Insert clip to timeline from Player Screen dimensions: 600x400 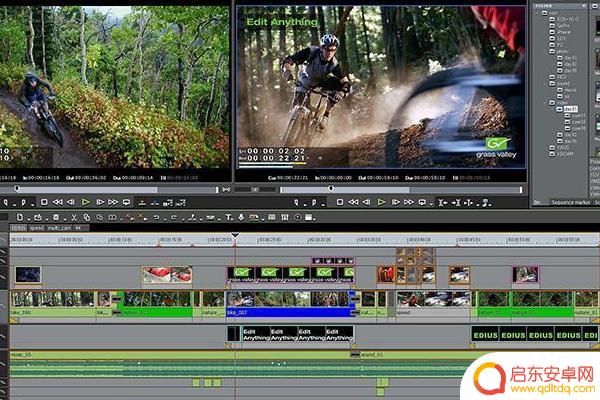point(142,202)
